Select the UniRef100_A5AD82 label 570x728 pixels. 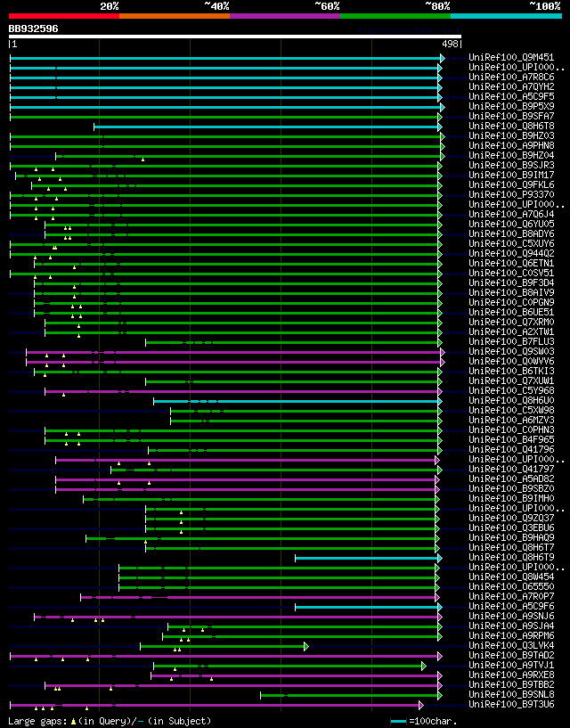point(511,479)
